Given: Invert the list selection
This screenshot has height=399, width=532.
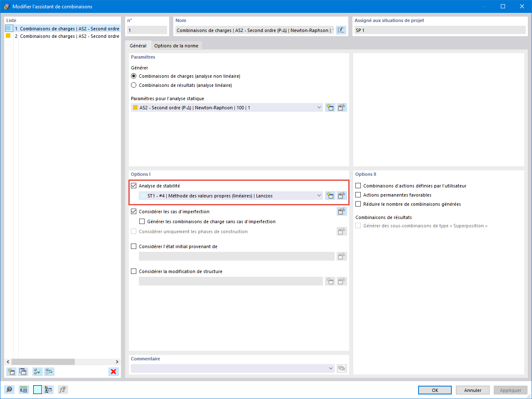Looking at the screenshot, I should click(49, 372).
